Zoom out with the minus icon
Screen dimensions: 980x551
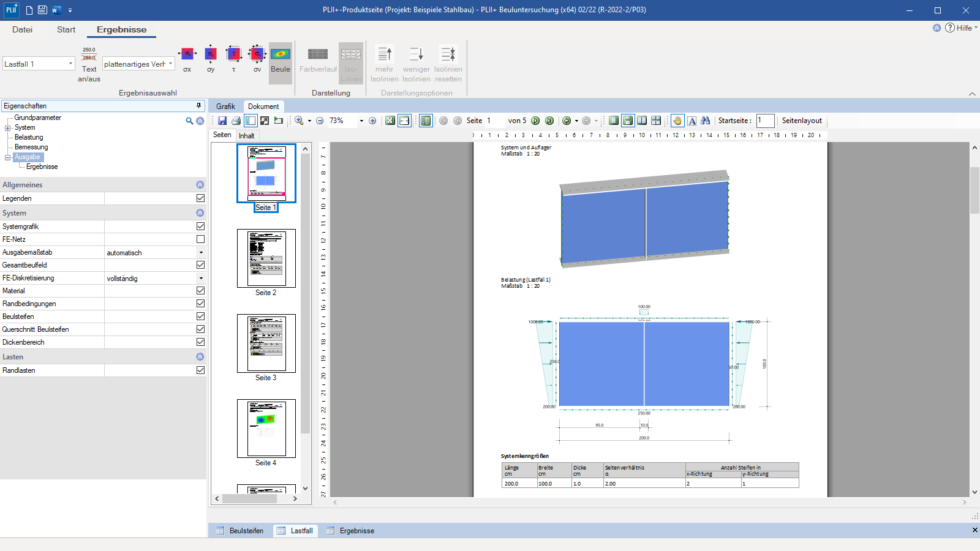[x=320, y=121]
